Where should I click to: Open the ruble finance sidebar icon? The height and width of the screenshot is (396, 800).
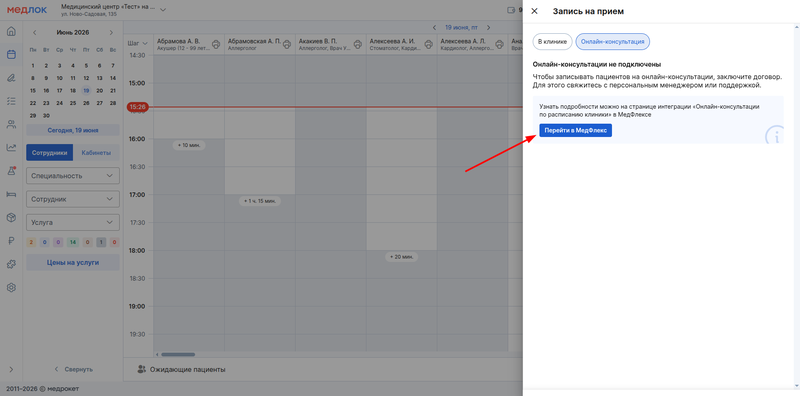point(11,241)
